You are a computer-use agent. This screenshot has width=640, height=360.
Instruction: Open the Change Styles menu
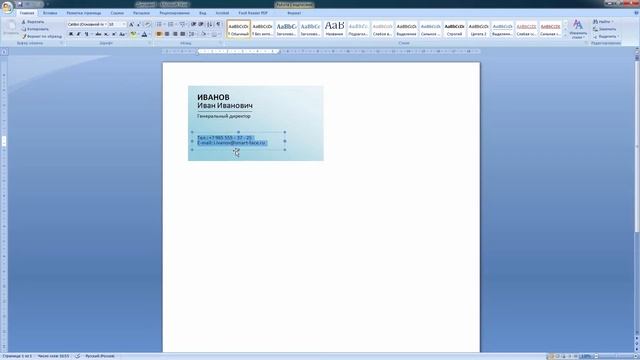coord(578,29)
